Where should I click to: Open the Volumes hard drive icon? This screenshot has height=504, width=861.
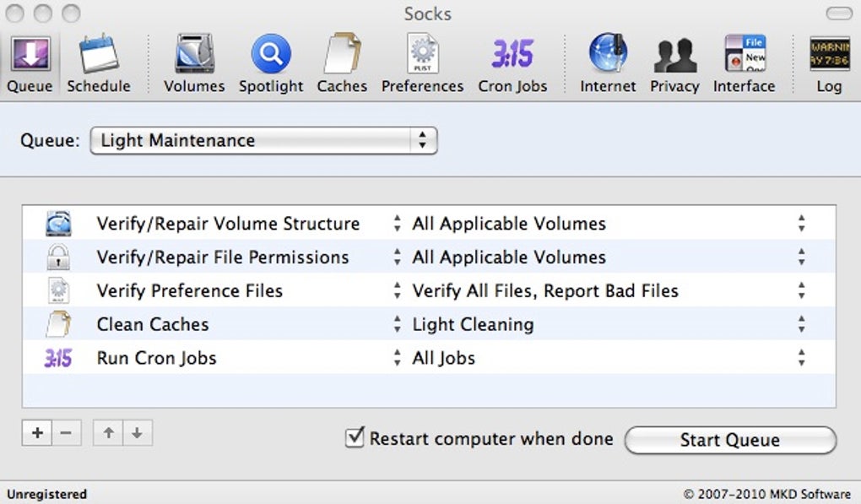194,55
